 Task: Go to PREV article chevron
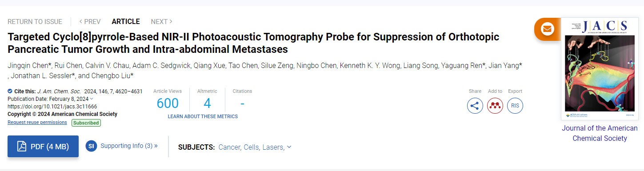(81, 21)
